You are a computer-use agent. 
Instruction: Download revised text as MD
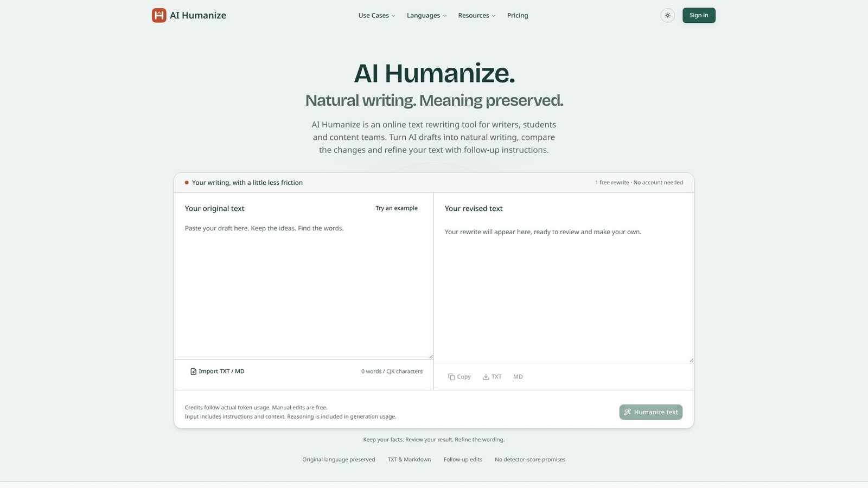point(518,377)
